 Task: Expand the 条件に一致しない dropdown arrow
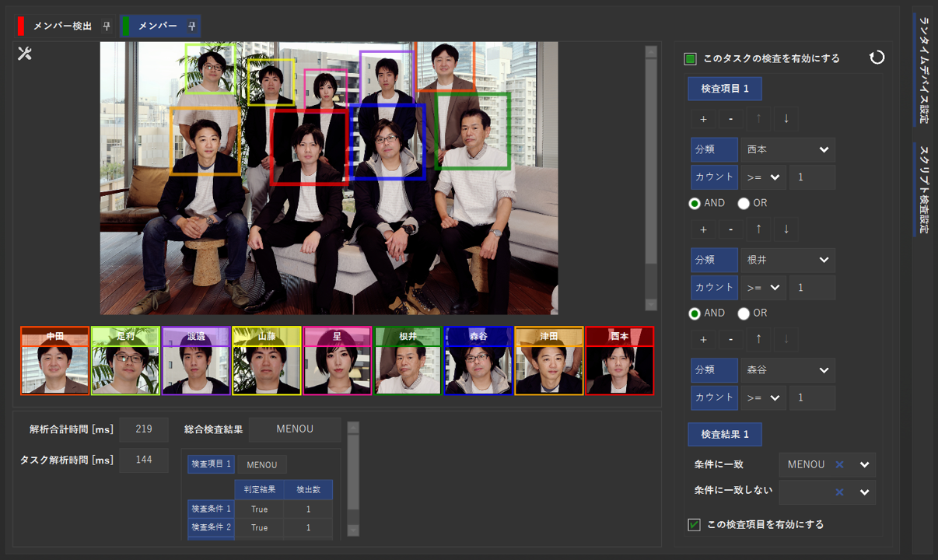864,492
